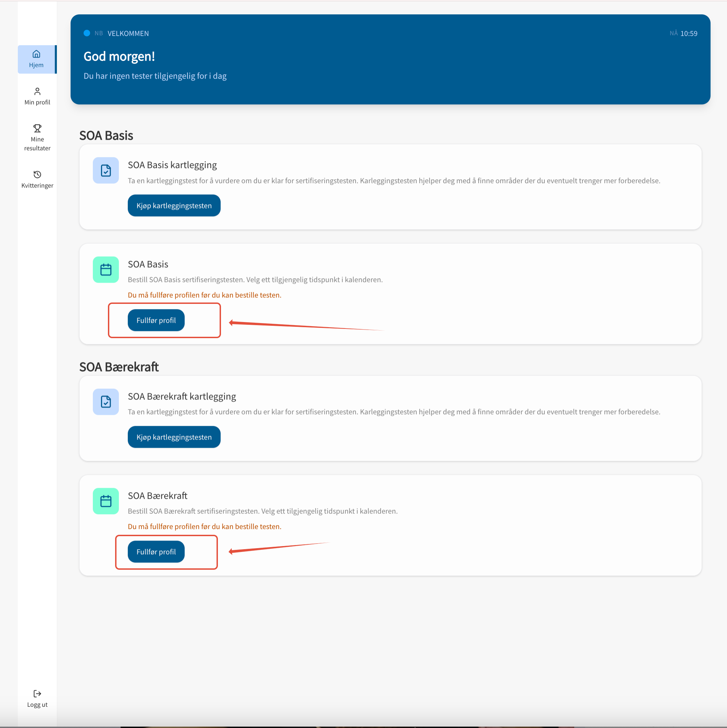The image size is (727, 728).
Task: Buy the SOA Basis kartleggingstesten
Action: [174, 206]
